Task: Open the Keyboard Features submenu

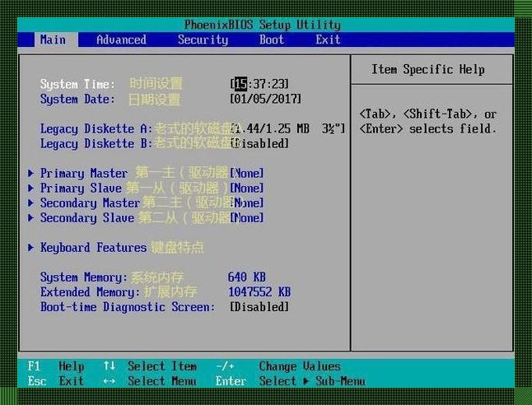Action: click(93, 248)
